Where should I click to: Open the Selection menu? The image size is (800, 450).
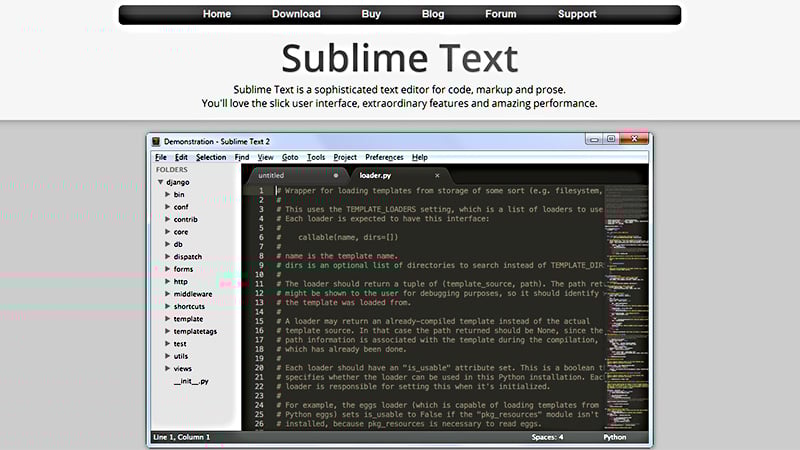tap(211, 157)
